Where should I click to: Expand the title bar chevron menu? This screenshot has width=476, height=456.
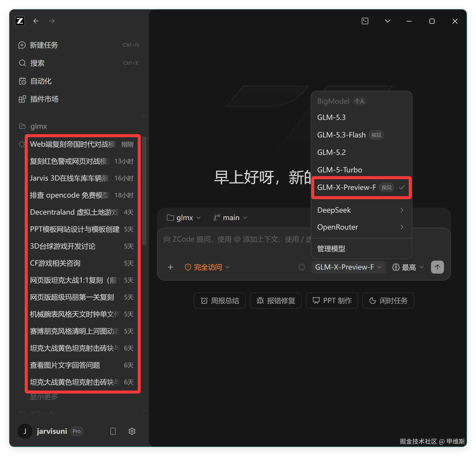(x=387, y=21)
